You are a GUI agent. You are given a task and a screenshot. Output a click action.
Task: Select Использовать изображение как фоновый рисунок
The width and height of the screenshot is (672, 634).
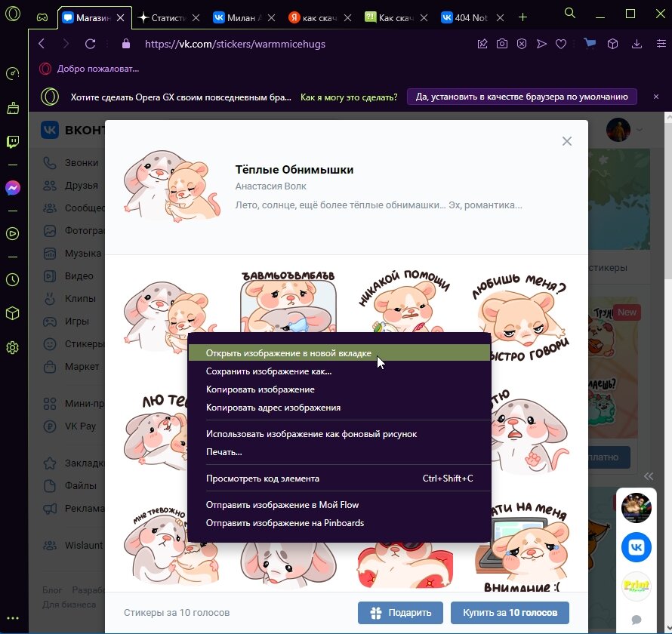pyautogui.click(x=339, y=434)
